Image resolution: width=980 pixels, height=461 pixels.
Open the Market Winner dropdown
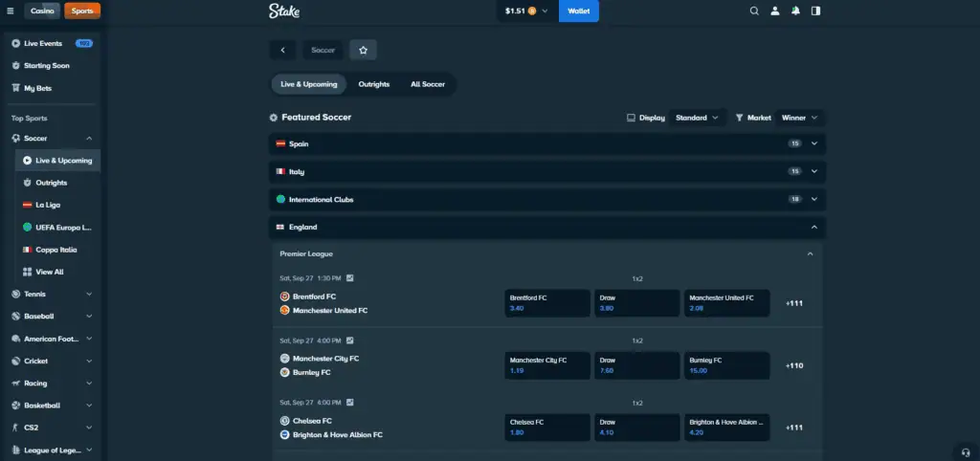tap(799, 118)
